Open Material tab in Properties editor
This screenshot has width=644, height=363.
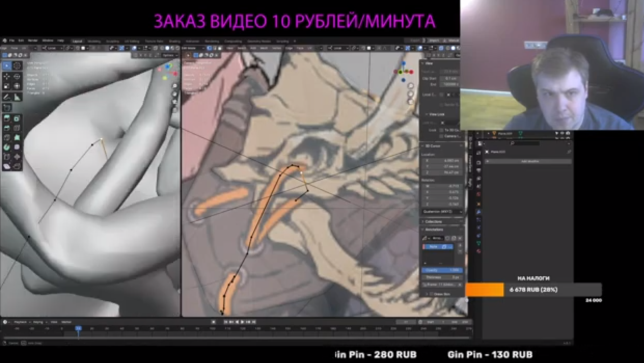[478, 251]
